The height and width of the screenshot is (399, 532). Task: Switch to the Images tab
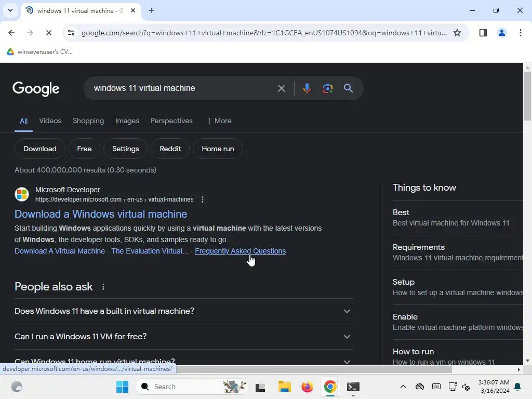click(x=127, y=121)
